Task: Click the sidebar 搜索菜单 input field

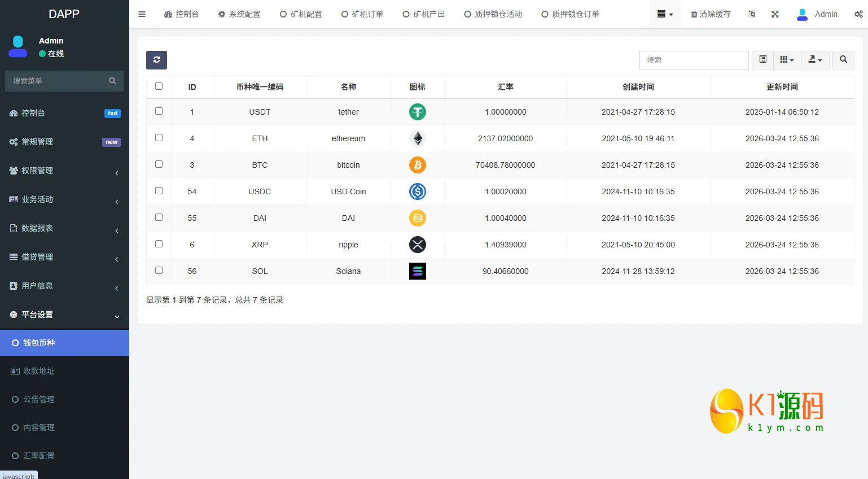Action: (56, 81)
